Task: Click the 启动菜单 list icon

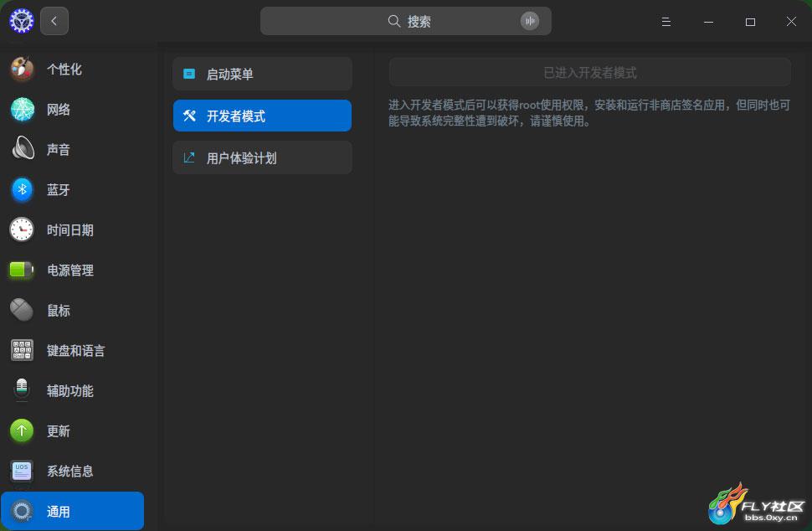Action: pos(189,74)
